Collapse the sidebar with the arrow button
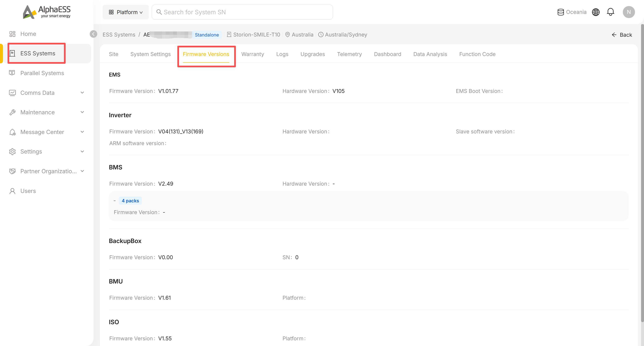644x346 pixels. (93, 34)
